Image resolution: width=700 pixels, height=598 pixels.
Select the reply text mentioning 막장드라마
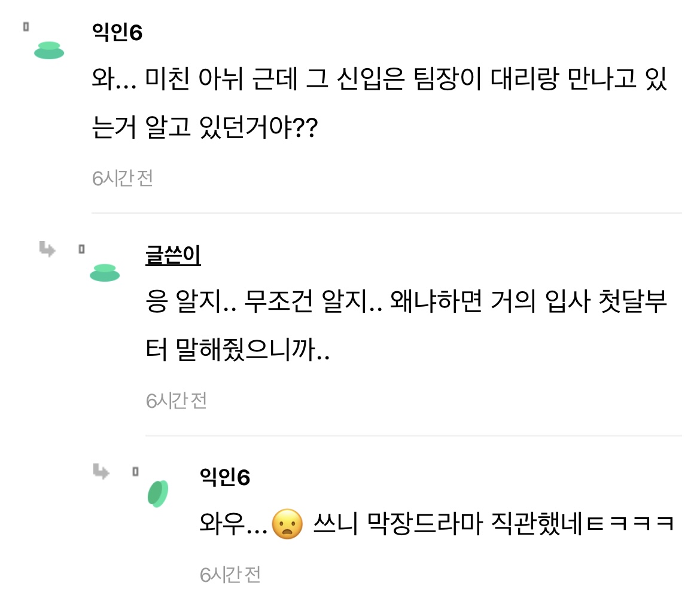point(437,523)
